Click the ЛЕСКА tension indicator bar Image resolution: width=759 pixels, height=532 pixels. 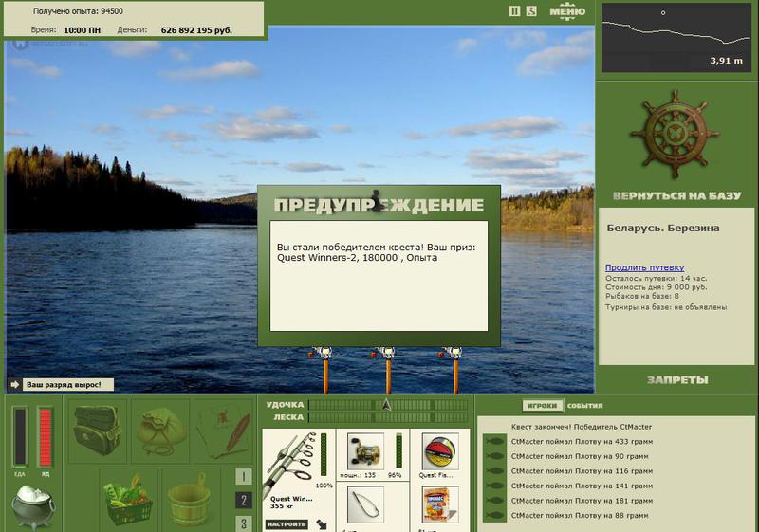(x=388, y=417)
